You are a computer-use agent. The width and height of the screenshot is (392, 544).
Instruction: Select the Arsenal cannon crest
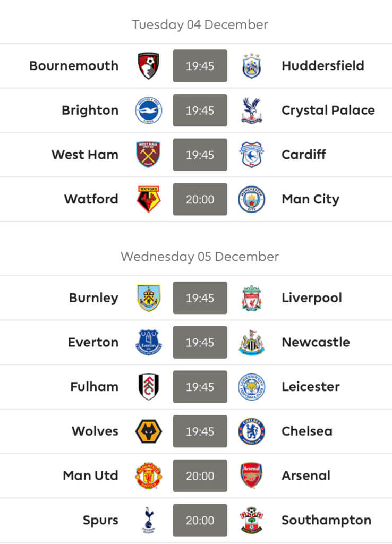[x=251, y=475]
